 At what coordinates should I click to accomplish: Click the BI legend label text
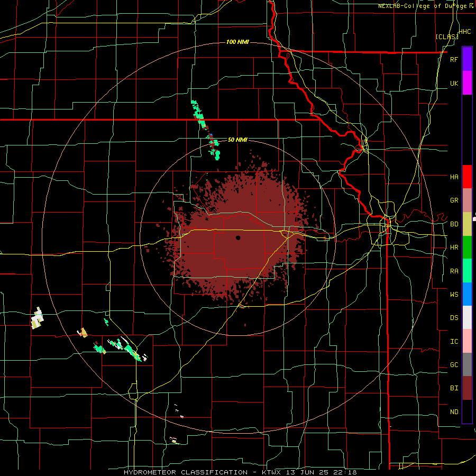pyautogui.click(x=454, y=388)
